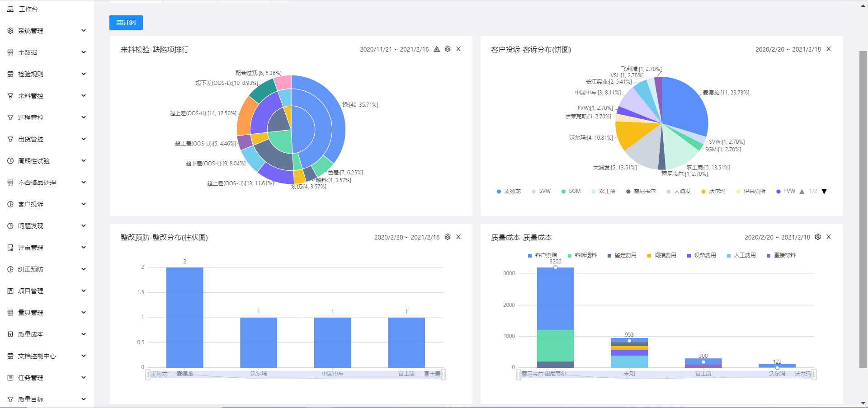Click the 过程管控 funnel icon
The height and width of the screenshot is (408, 868).
pos(10,117)
